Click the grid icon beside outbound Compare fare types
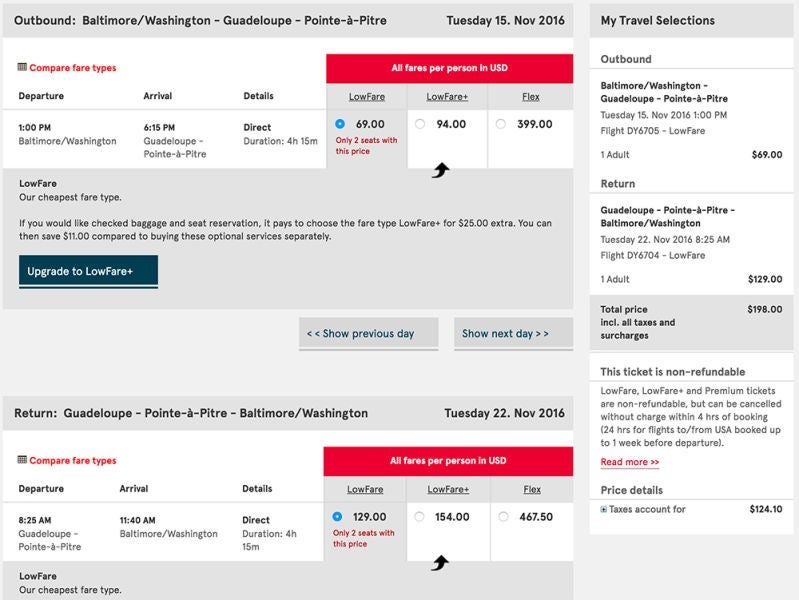 22,68
